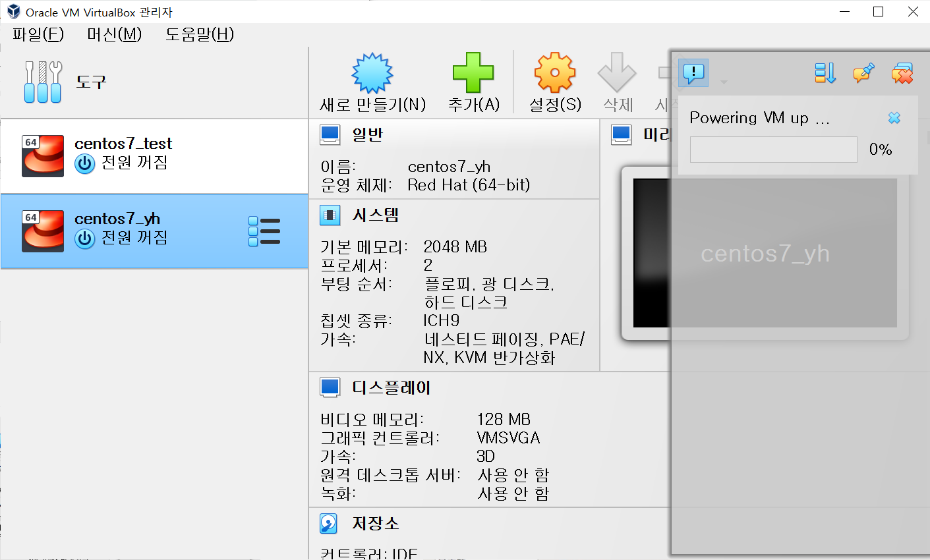Viewport: 930px width, 560px height.
Task: Click the VirtualBox title bar cube icon
Action: pos(13,12)
